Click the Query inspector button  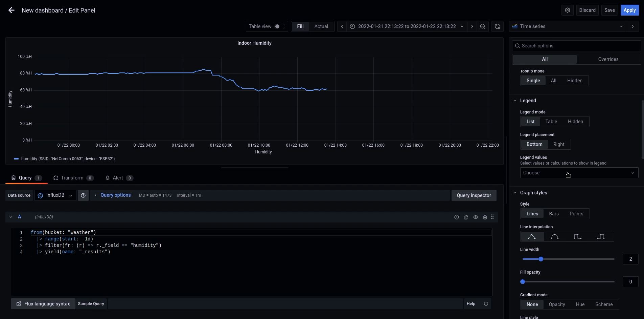tap(474, 195)
